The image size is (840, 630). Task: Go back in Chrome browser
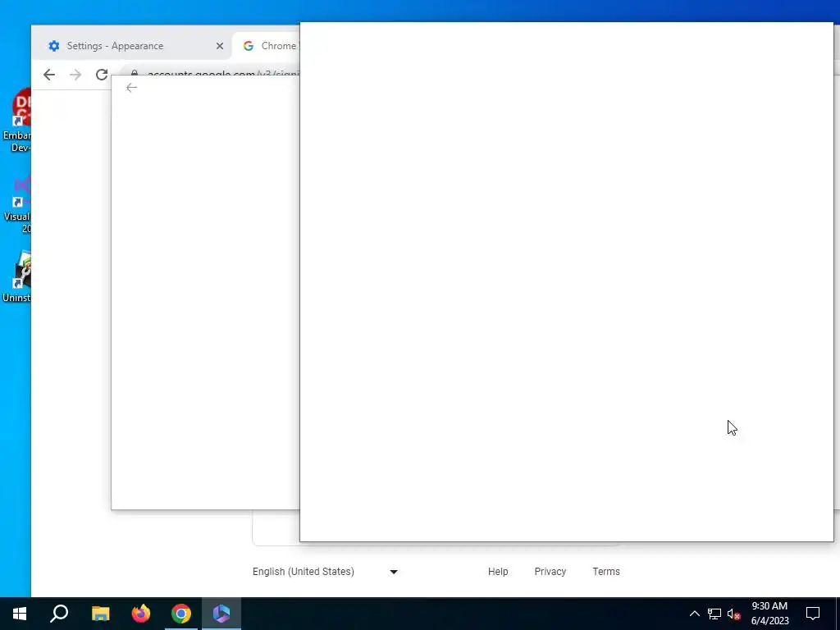[x=49, y=75]
